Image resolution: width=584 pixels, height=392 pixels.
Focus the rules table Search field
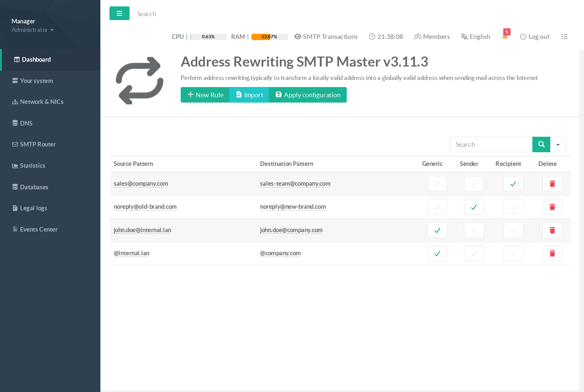click(491, 144)
